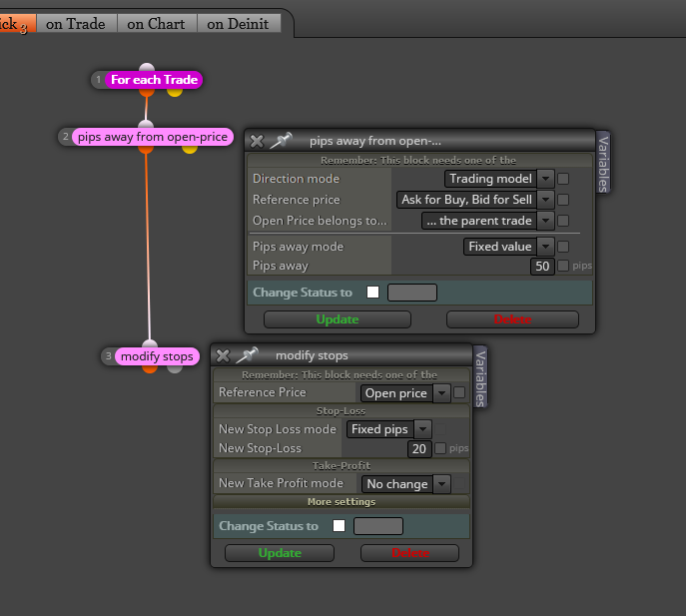Click orange output connector of pips away block

146,149
